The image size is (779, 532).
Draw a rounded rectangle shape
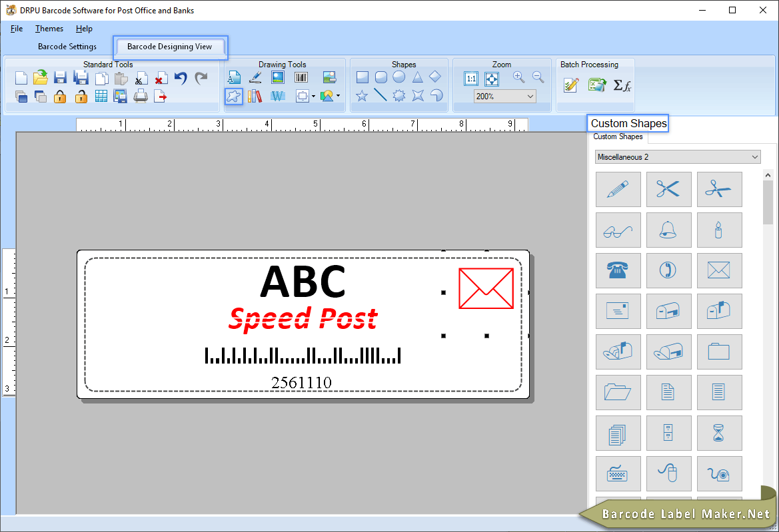[x=381, y=77]
